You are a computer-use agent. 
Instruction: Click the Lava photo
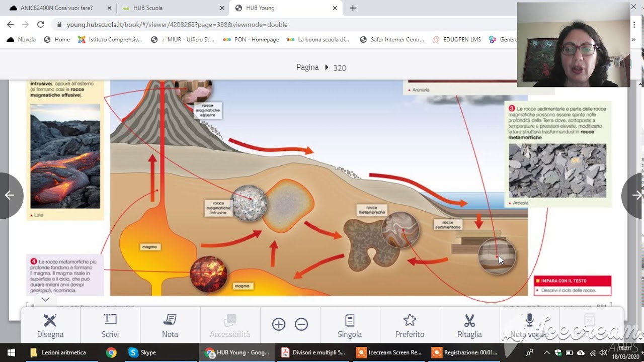coord(65,156)
